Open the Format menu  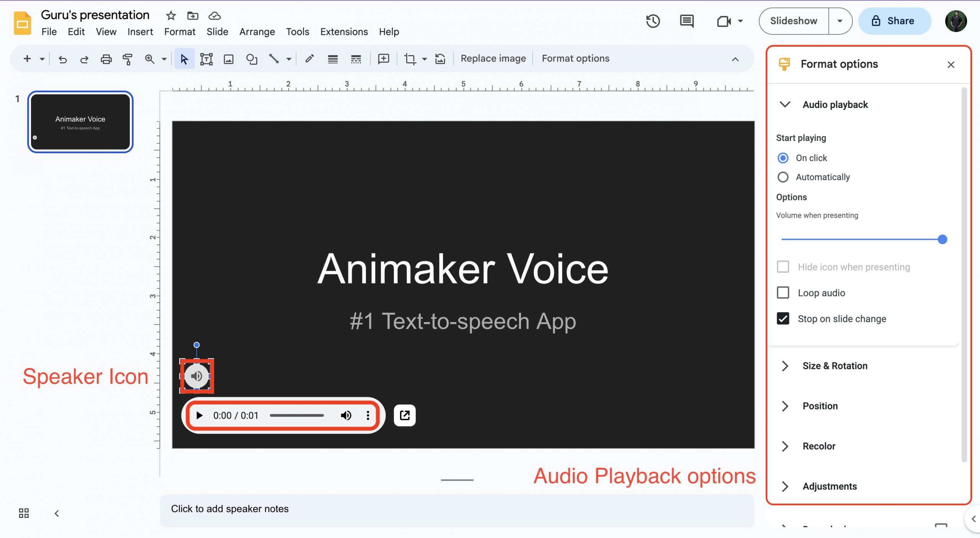coord(180,32)
